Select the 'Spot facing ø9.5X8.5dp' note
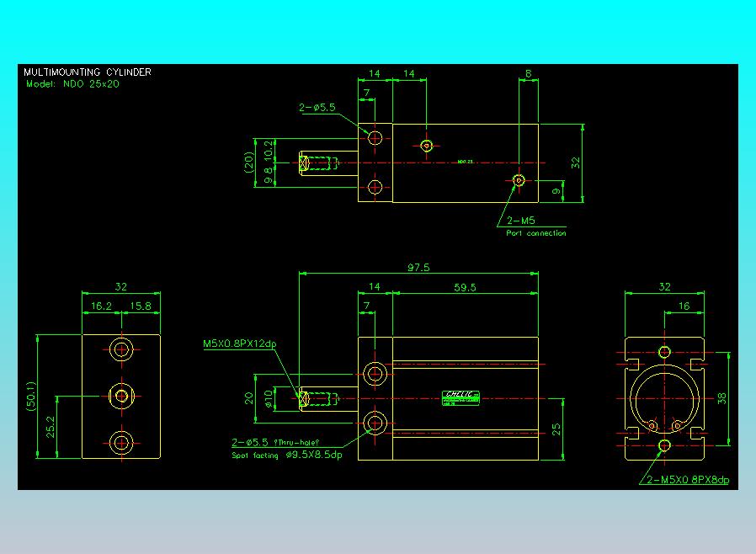Image resolution: width=756 pixels, height=554 pixels. 287,455
